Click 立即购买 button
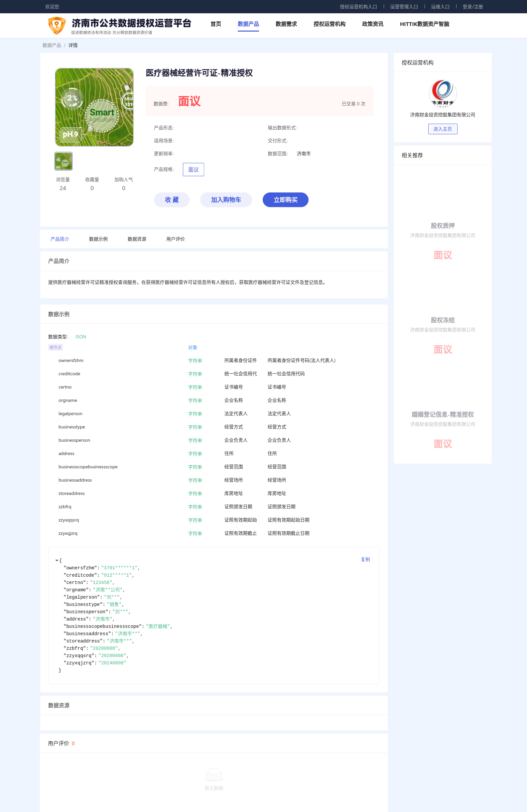 click(x=285, y=199)
